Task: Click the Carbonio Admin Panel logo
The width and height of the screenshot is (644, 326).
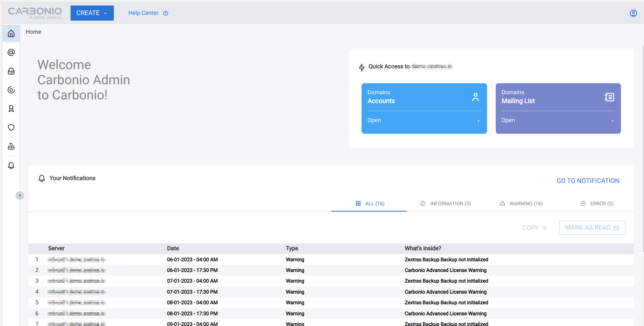Action: point(35,13)
